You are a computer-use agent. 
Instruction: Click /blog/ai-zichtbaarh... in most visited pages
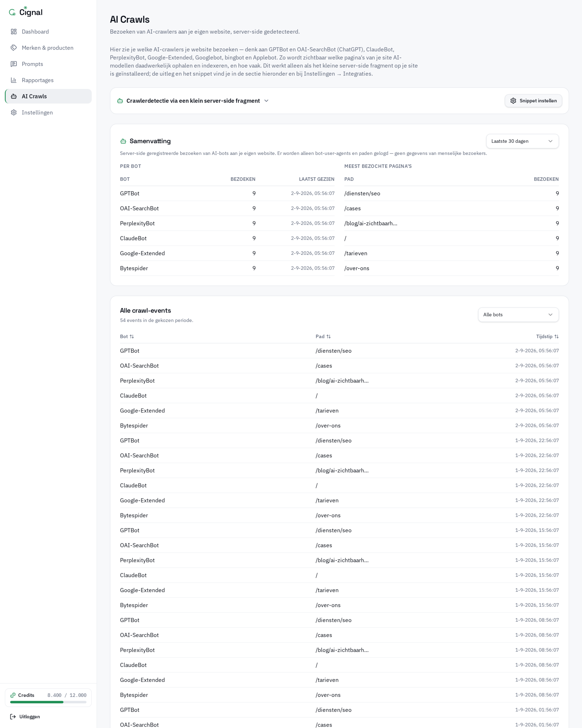[371, 224]
